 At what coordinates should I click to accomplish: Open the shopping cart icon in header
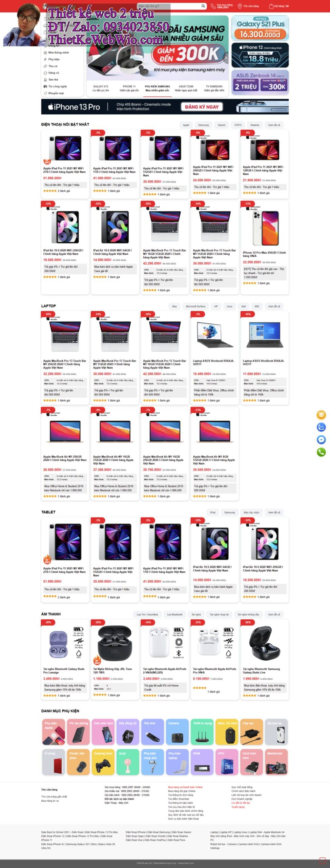[271, 6]
